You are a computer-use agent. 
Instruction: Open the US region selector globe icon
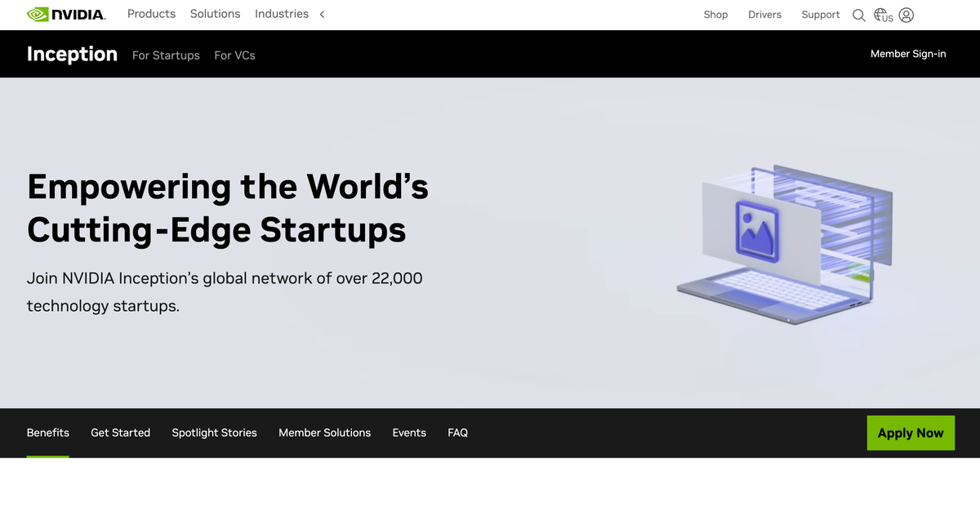882,15
